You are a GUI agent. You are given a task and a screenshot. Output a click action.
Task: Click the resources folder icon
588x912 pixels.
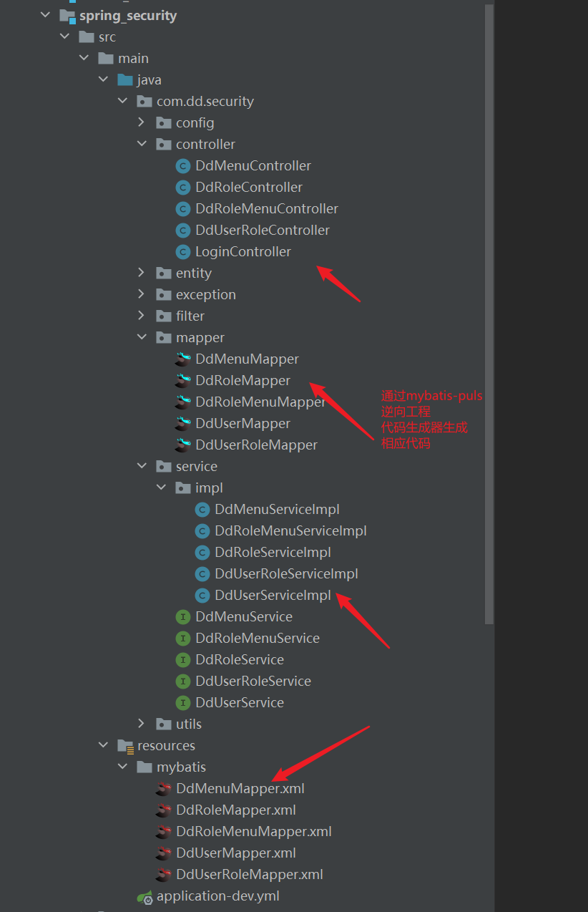point(124,745)
